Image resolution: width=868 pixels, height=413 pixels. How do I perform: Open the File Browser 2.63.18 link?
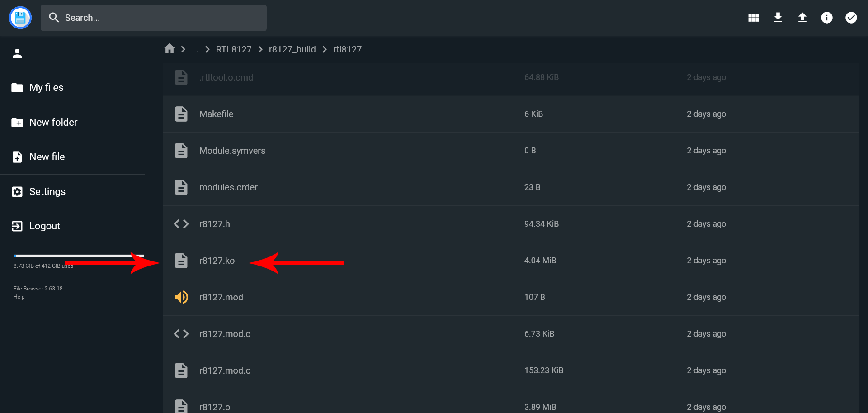click(x=38, y=289)
